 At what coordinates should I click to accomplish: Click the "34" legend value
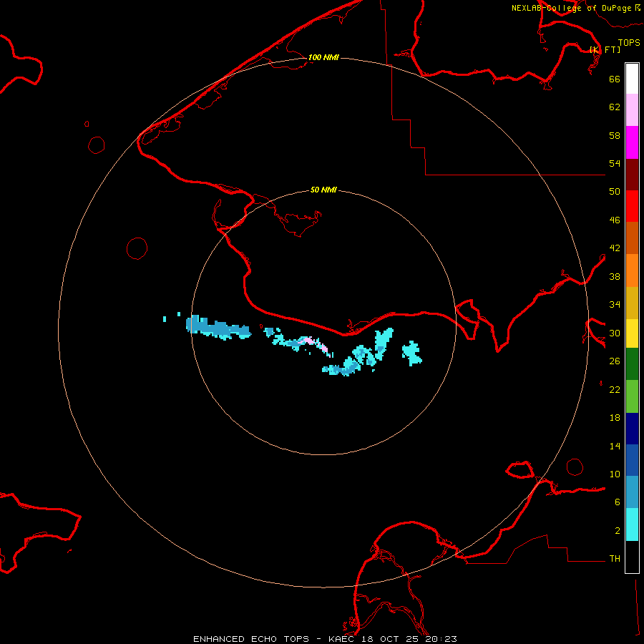coord(615,305)
